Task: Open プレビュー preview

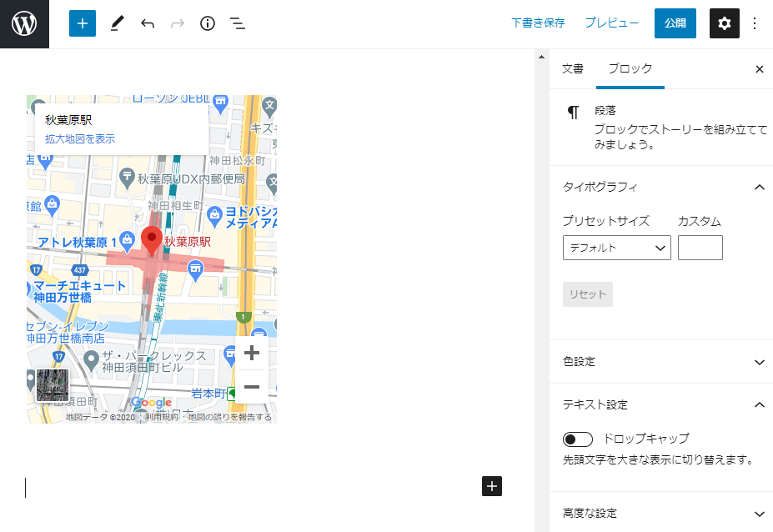Action: tap(612, 23)
